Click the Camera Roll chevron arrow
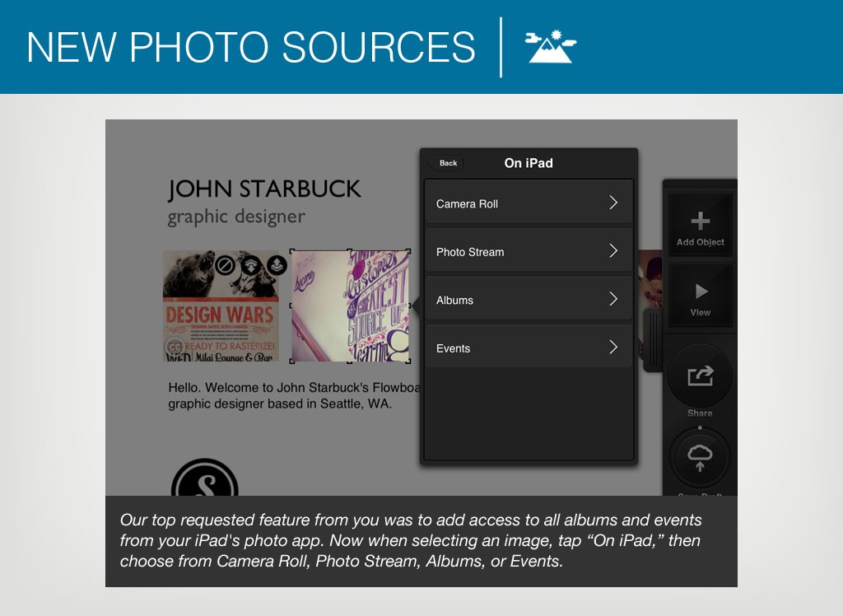This screenshot has width=843, height=616. (x=612, y=203)
